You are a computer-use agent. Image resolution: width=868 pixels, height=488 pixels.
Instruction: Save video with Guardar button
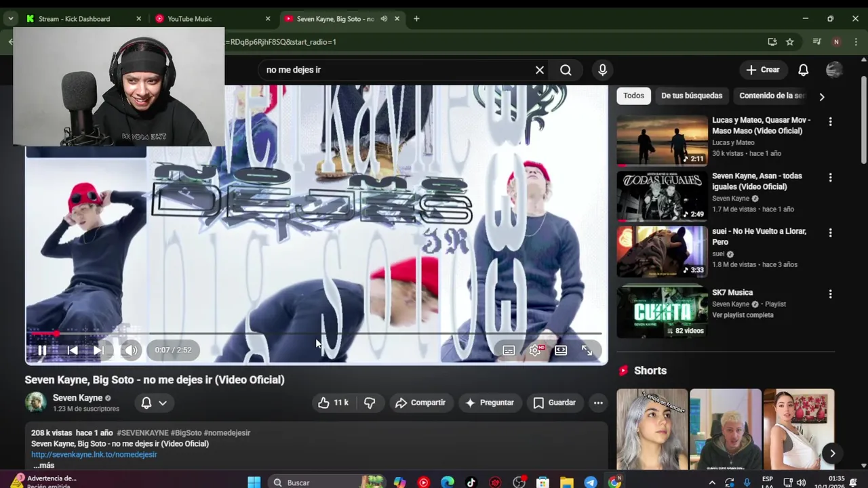pyautogui.click(x=555, y=403)
